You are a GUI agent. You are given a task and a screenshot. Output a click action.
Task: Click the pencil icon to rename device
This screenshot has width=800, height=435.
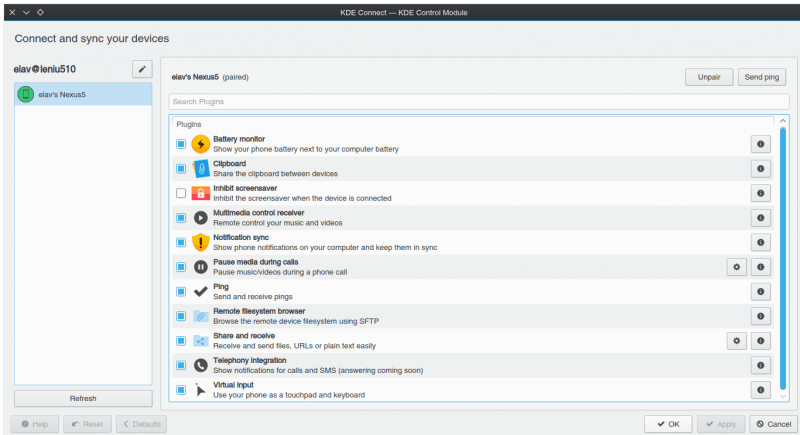pyautogui.click(x=142, y=69)
